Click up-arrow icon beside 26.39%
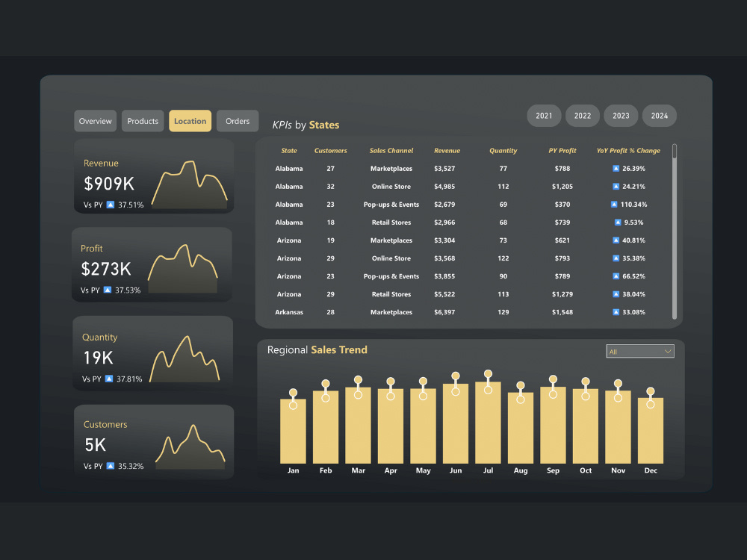The image size is (747, 560). pyautogui.click(x=616, y=169)
